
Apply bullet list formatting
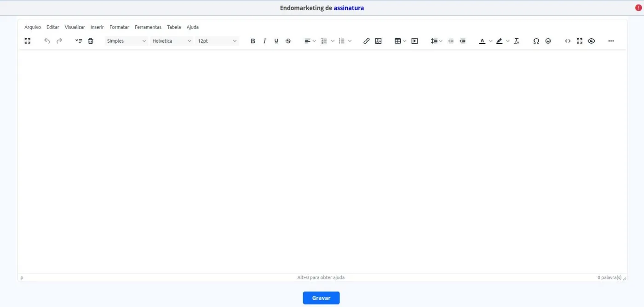click(x=341, y=41)
